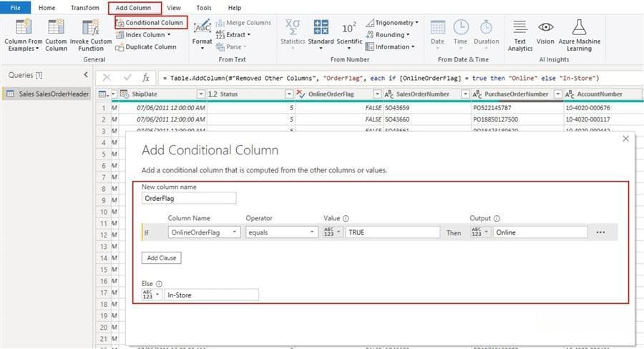Switch to the View tab
Image resolution: width=644 pixels, height=349 pixels.
coord(174,8)
